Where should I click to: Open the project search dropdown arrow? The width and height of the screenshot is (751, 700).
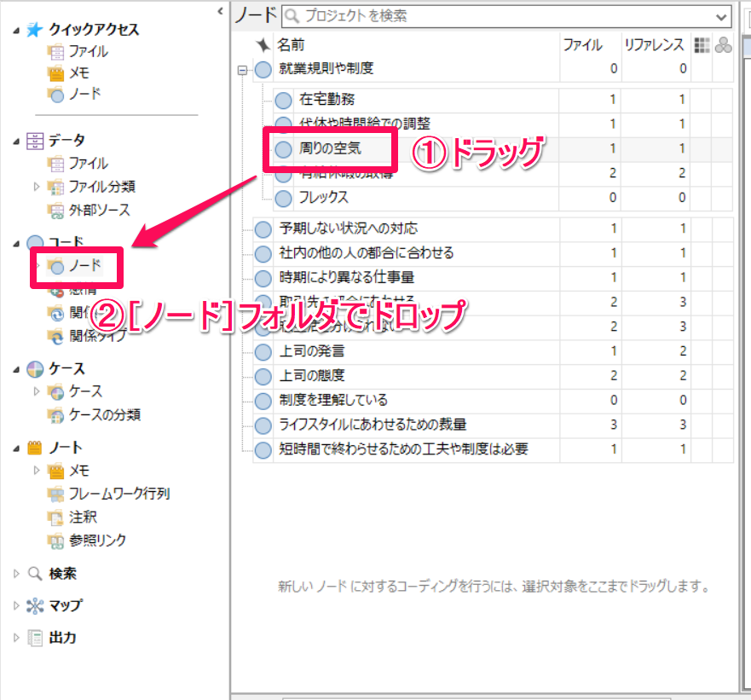(723, 15)
